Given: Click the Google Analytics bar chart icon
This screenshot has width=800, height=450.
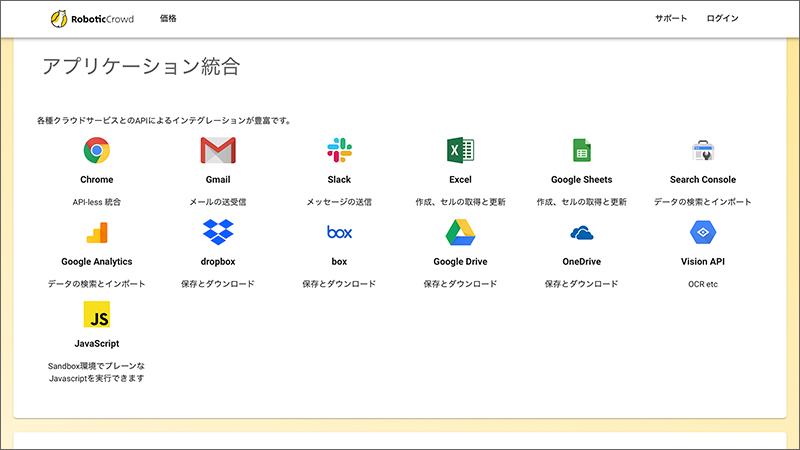Looking at the screenshot, I should [x=97, y=233].
